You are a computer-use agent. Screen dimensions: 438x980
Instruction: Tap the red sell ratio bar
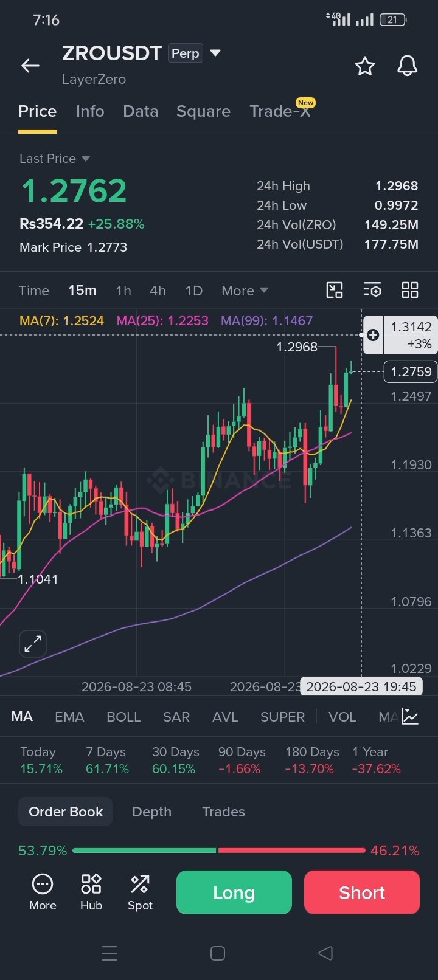click(292, 851)
